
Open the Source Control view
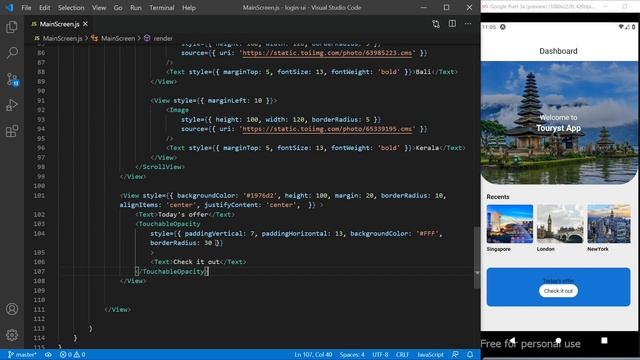click(x=12, y=79)
